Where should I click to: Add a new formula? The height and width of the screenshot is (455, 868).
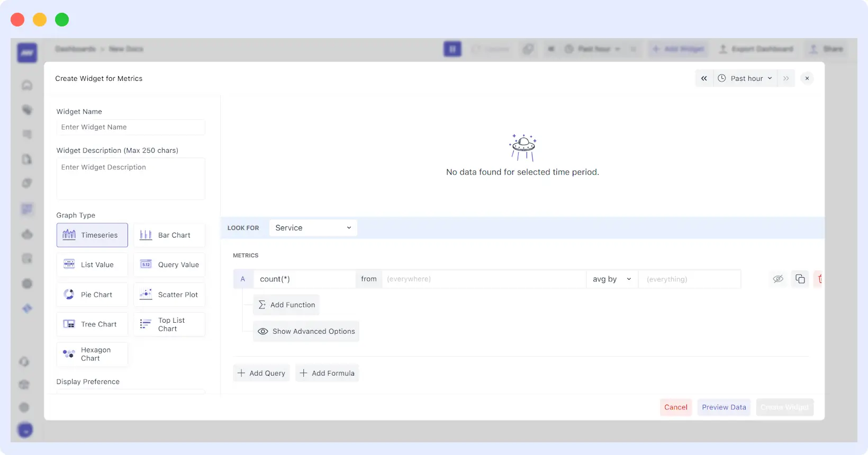pyautogui.click(x=327, y=373)
